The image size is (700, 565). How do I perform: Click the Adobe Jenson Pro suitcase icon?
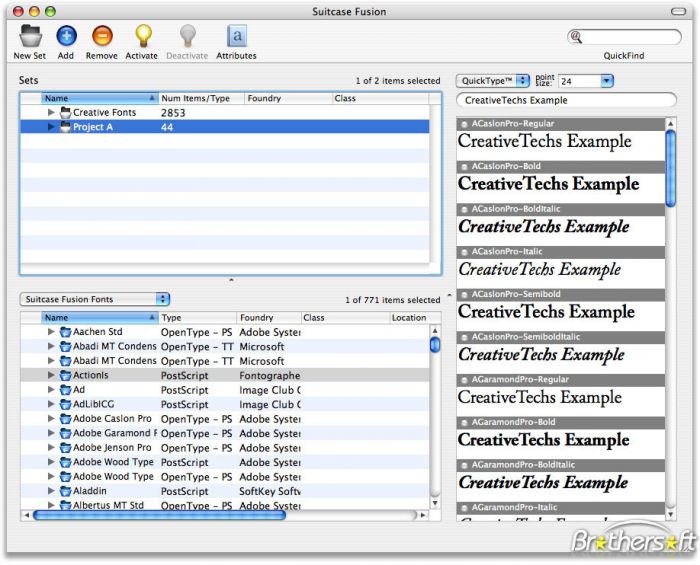pos(66,448)
